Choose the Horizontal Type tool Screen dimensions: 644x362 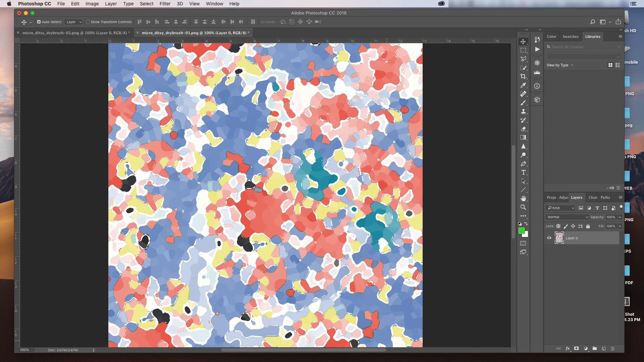(523, 172)
